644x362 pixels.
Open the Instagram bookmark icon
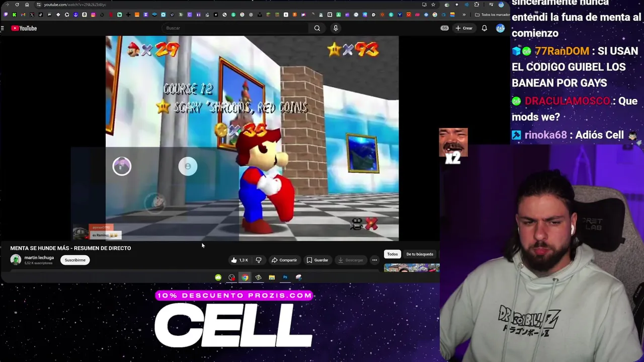(93, 15)
